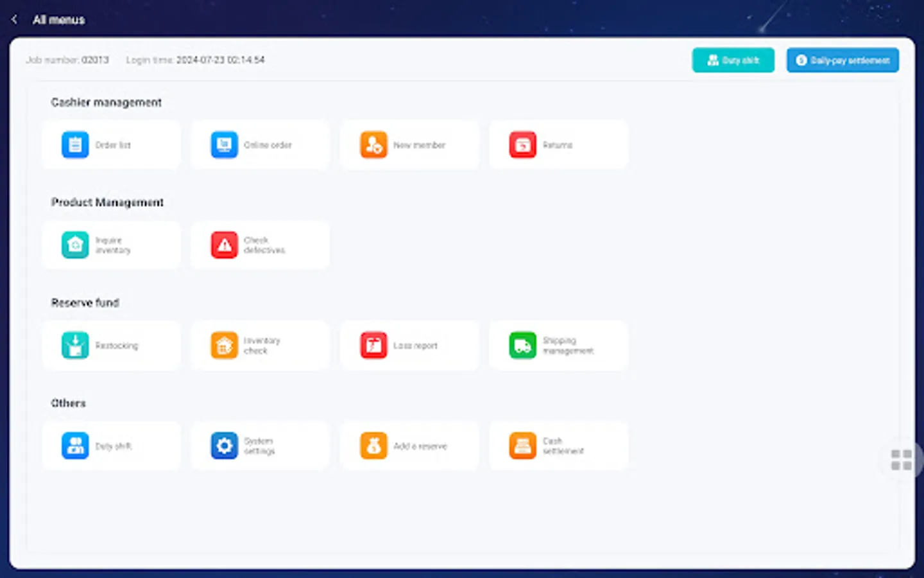Select the Check defectives icon
The width and height of the screenshot is (924, 578).
(224, 245)
